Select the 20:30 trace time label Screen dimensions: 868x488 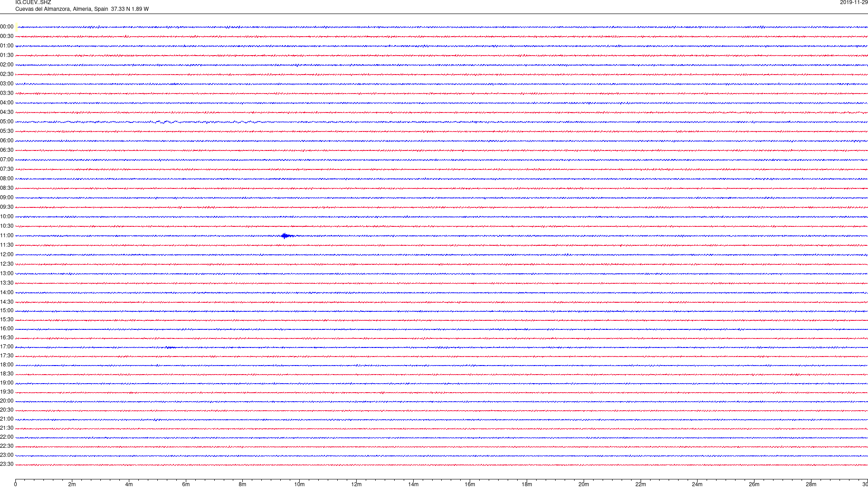7,410
